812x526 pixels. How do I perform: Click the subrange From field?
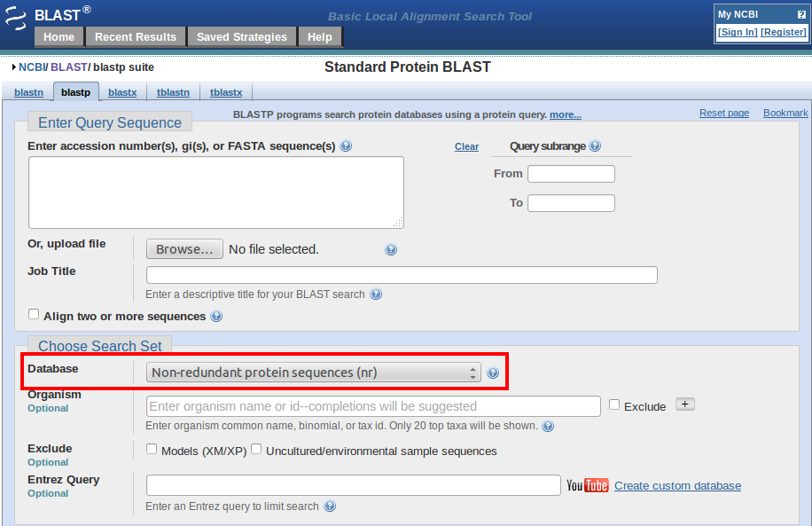571,174
